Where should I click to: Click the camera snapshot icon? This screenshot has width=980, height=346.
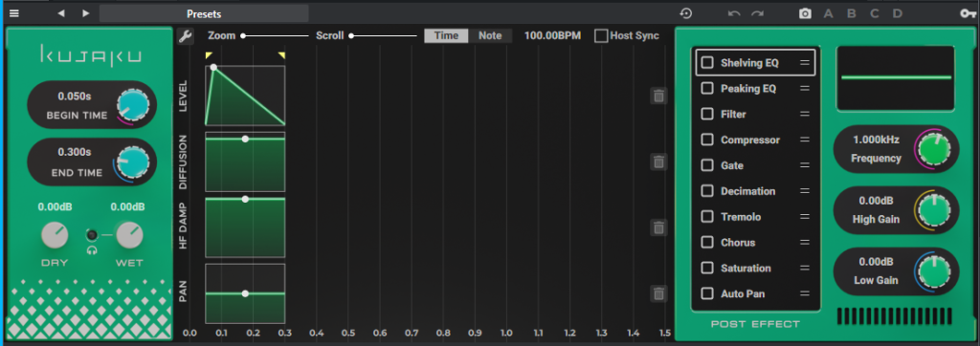coord(805,13)
